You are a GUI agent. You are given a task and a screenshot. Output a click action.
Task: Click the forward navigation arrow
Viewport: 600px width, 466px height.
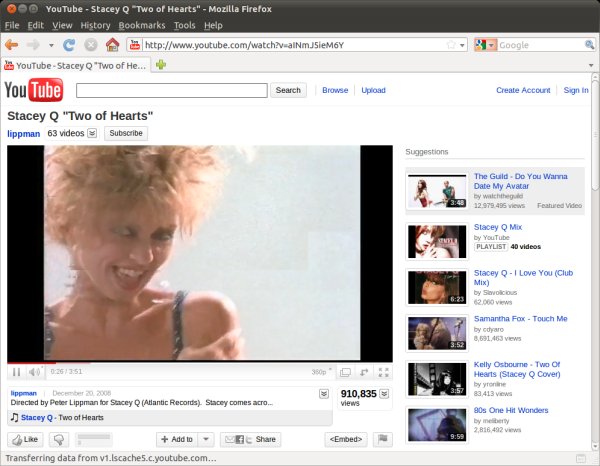(x=33, y=45)
